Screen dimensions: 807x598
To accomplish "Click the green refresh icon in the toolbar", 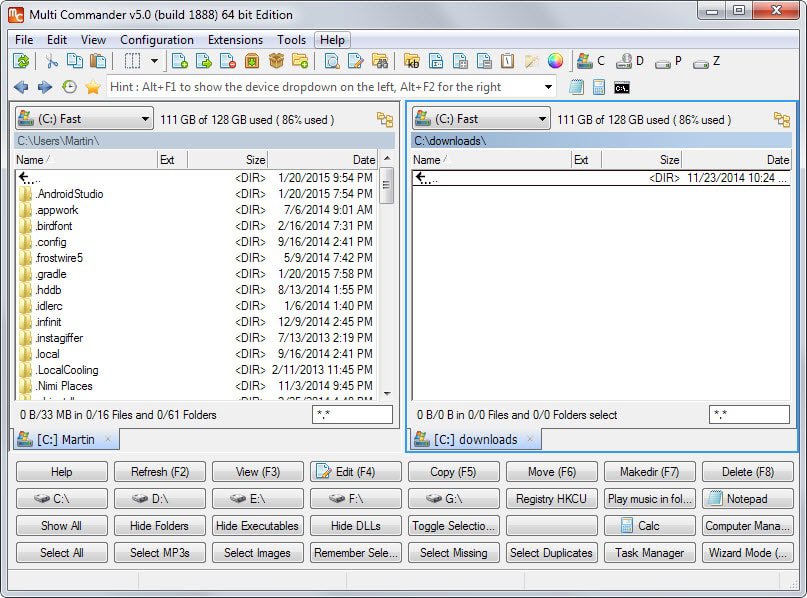I will (x=21, y=62).
